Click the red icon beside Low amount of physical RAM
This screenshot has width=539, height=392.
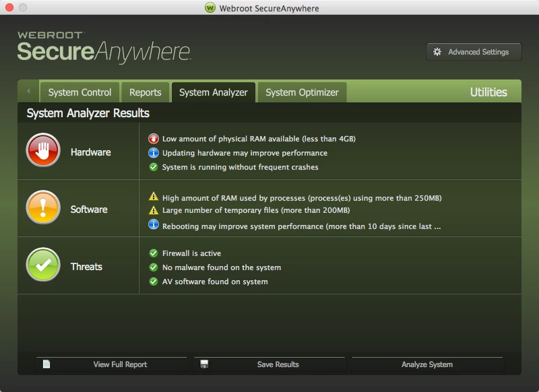pos(154,139)
